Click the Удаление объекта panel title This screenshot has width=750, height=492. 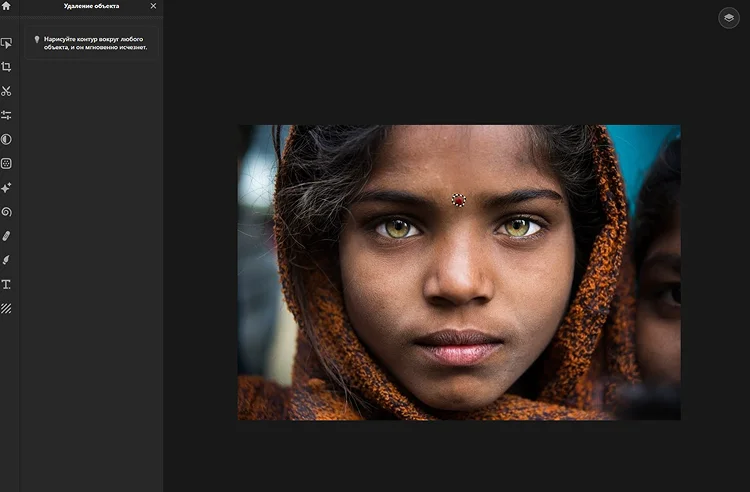(x=91, y=6)
